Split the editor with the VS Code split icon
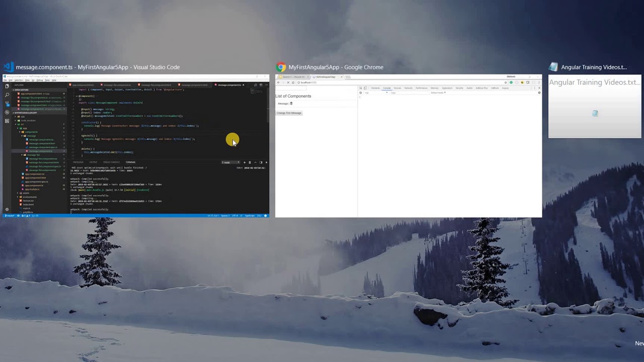Viewport: 644px width, 362px height. (261, 85)
